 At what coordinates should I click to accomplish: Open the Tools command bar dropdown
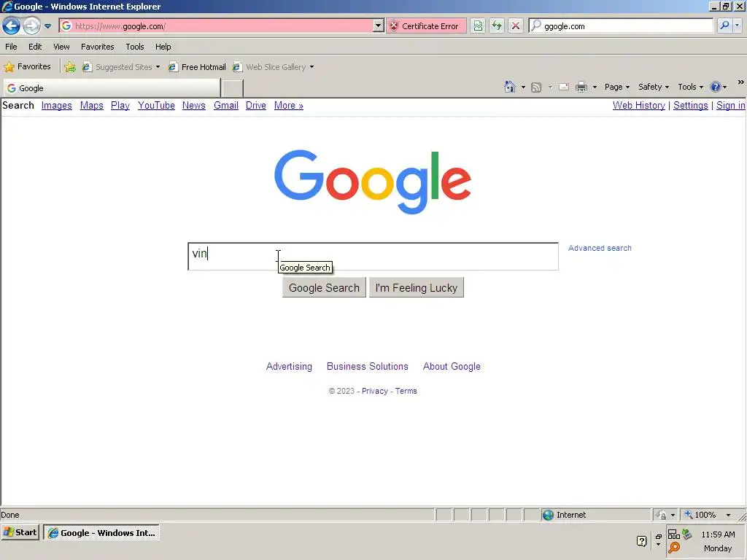(x=690, y=87)
